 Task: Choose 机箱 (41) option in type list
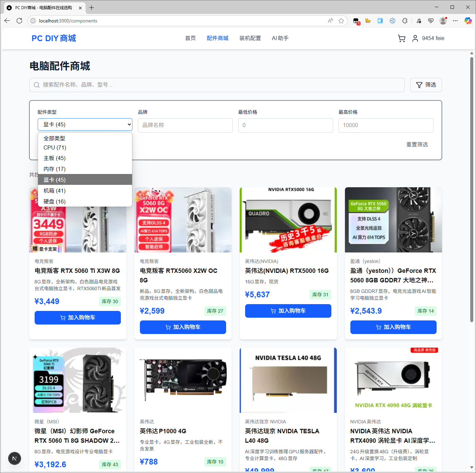(x=54, y=191)
